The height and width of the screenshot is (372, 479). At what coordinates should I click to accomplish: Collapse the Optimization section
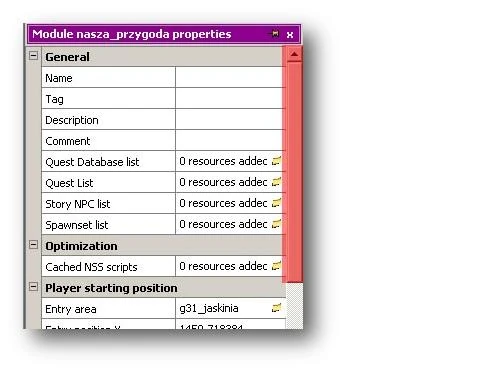[x=33, y=245]
